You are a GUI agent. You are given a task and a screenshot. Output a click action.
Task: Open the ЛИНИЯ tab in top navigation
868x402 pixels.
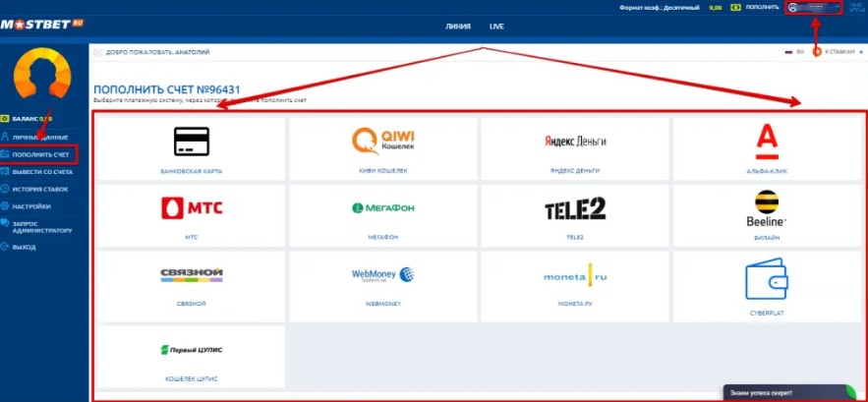pyautogui.click(x=458, y=27)
